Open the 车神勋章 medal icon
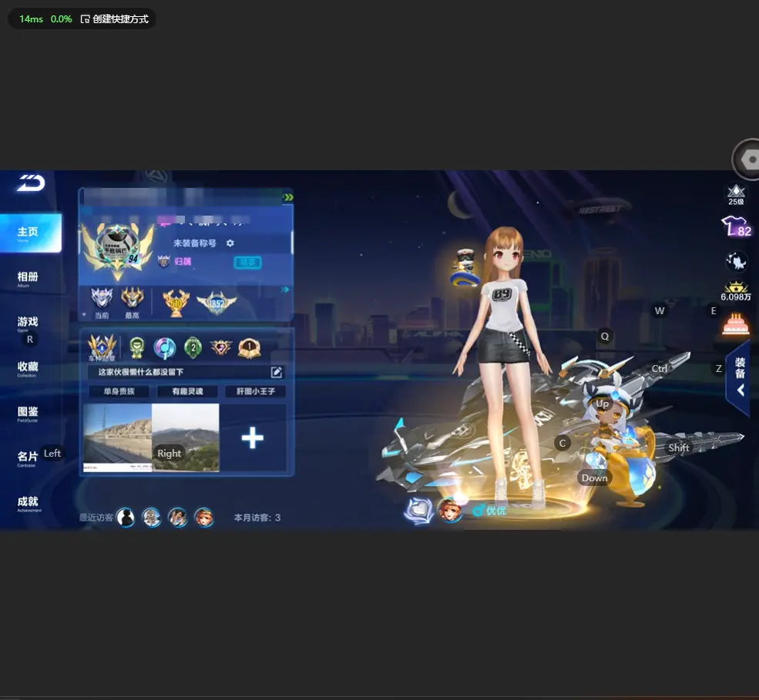 click(102, 347)
